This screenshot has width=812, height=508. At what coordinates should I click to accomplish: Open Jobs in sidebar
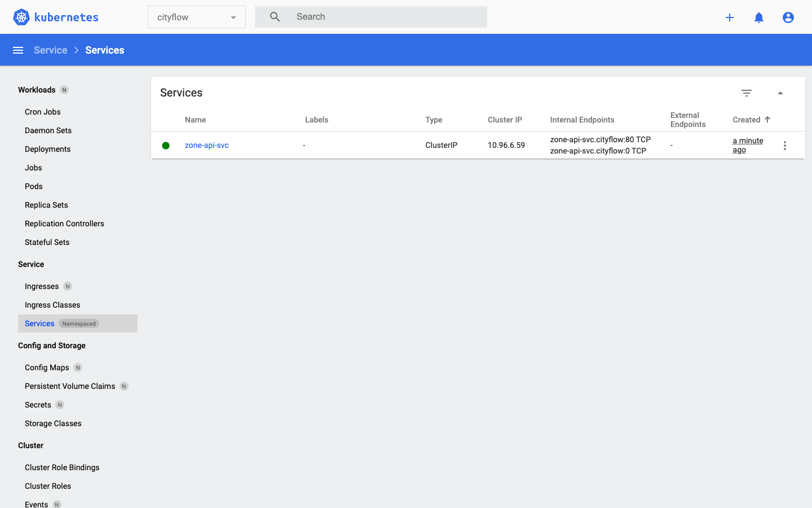click(33, 168)
